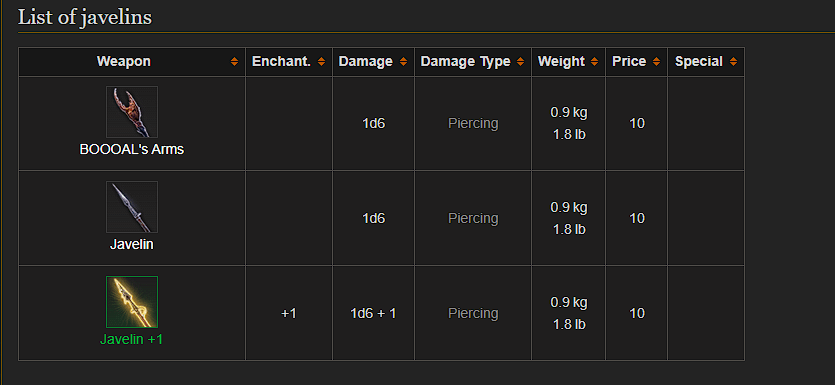Viewport: 835px width, 385px height.
Task: Sort by Weight column sort arrows
Action: [x=594, y=62]
